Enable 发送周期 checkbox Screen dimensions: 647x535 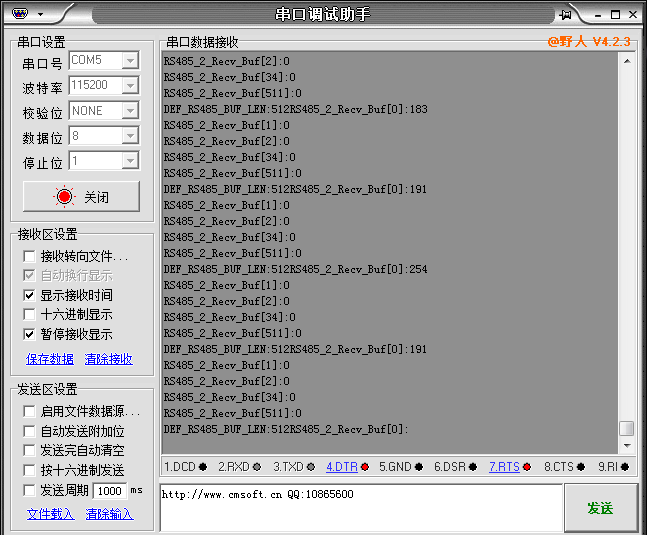click(29, 490)
